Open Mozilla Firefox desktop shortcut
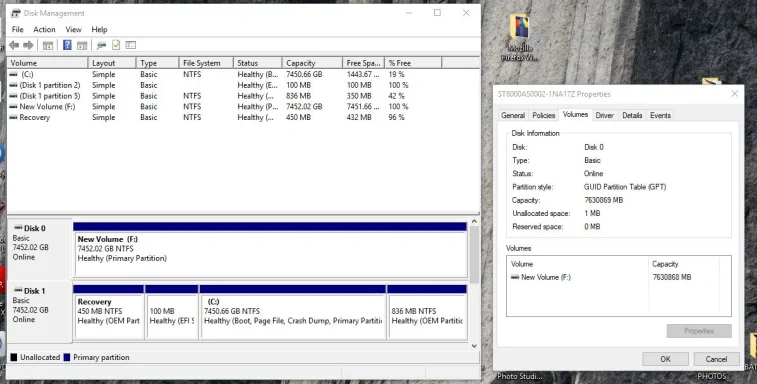This screenshot has width=757, height=384. tap(519, 37)
